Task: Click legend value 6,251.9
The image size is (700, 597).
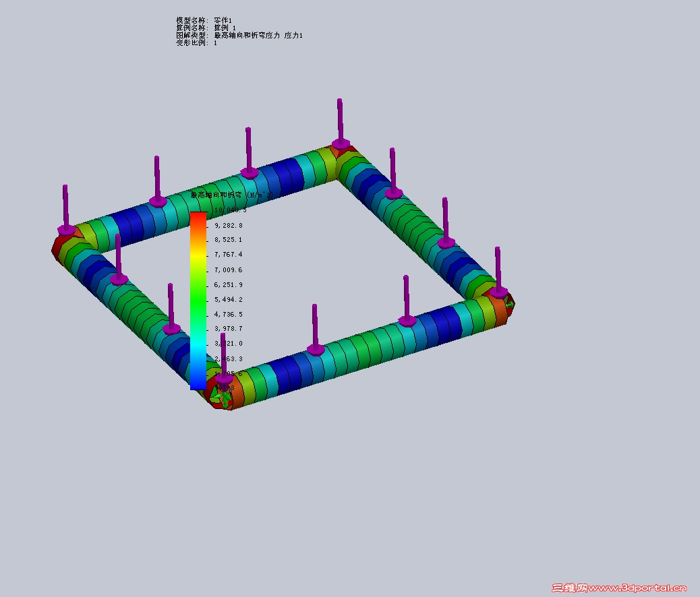Action: pos(228,284)
